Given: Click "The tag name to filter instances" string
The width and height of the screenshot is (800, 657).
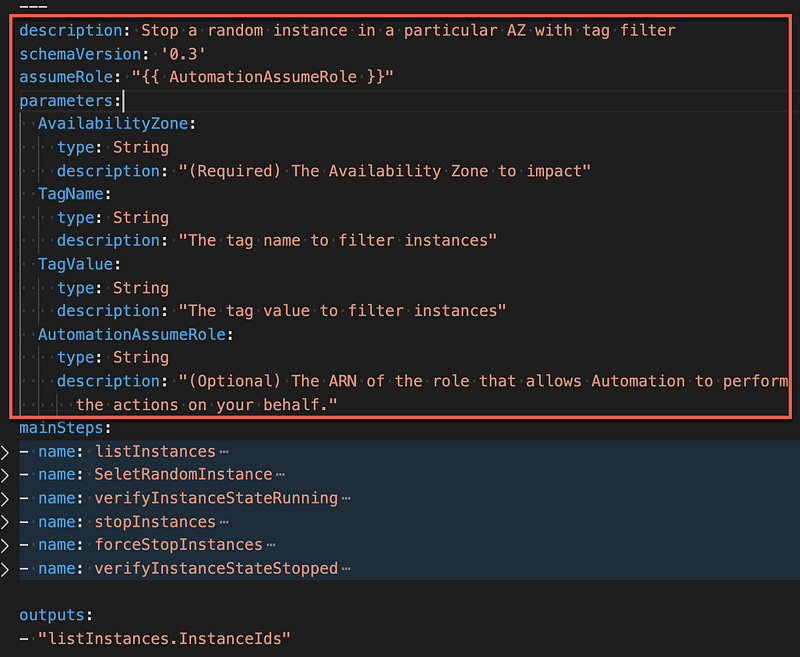Looking at the screenshot, I should click(x=337, y=240).
